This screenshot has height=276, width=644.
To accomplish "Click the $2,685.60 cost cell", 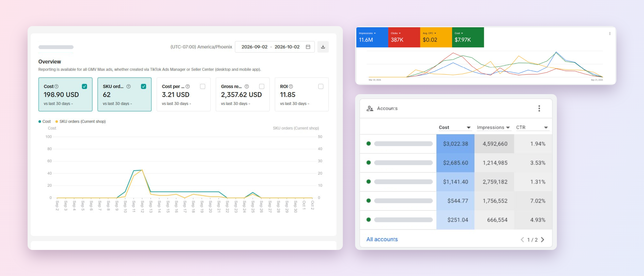I will pos(455,163).
